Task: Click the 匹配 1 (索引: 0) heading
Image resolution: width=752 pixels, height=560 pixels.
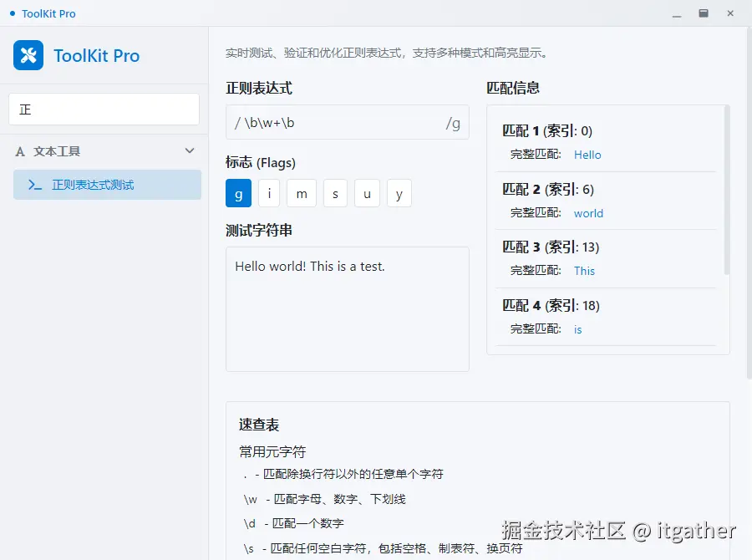Action: [547, 130]
